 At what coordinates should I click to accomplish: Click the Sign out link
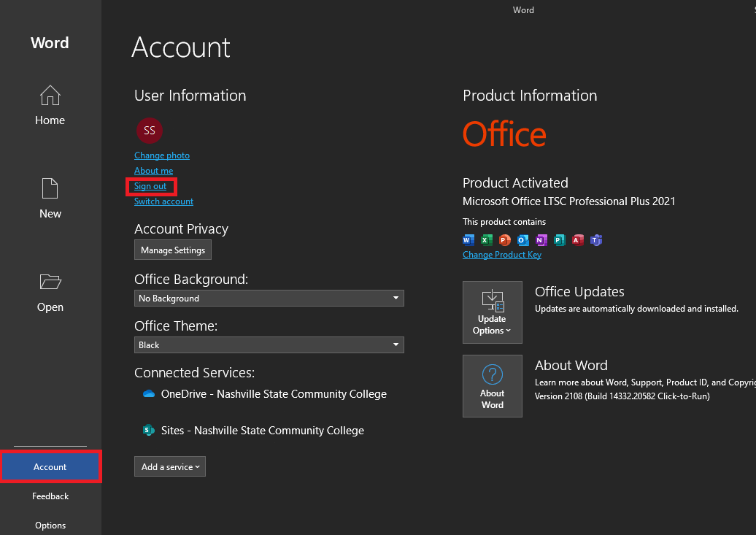pyautogui.click(x=150, y=186)
